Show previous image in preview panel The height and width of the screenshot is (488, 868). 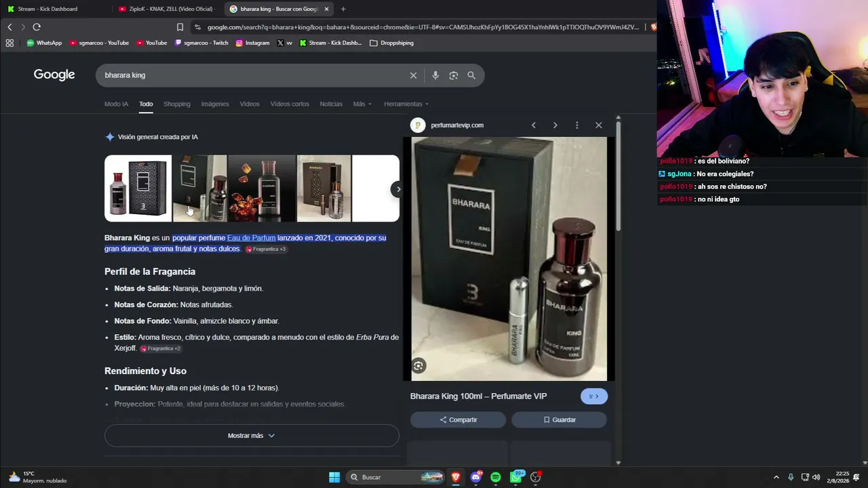[x=534, y=125]
